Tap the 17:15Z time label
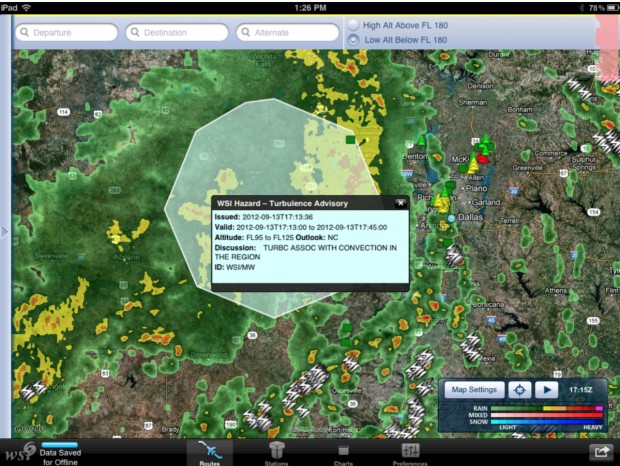620x466 pixels. (x=580, y=390)
